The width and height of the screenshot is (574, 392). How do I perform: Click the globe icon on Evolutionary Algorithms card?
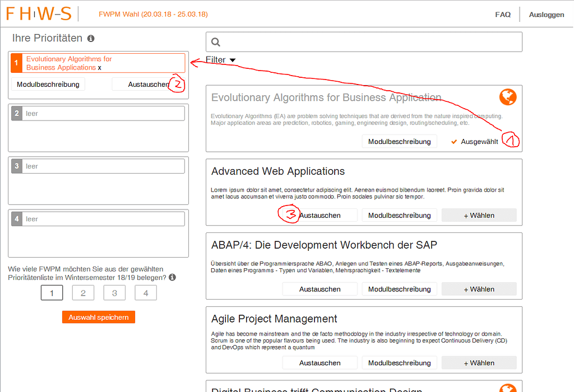click(x=507, y=96)
